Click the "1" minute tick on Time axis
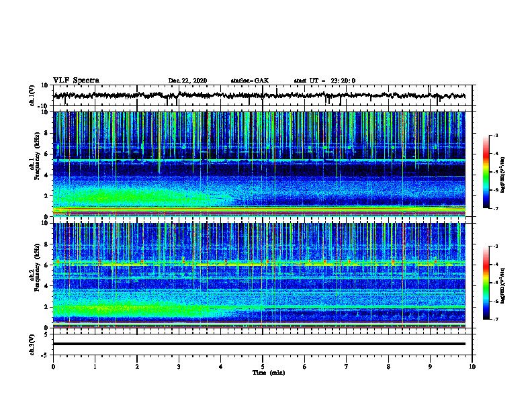Screen dimensions: 532x411 [x=95, y=367]
